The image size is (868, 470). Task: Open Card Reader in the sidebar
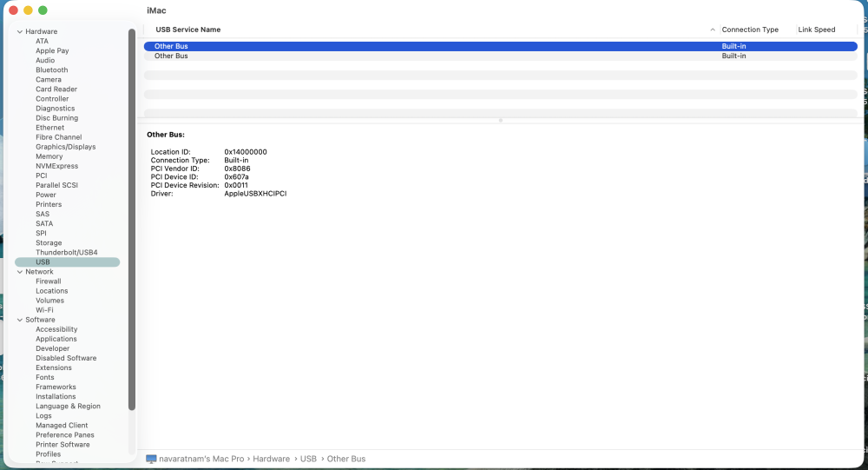(x=56, y=89)
